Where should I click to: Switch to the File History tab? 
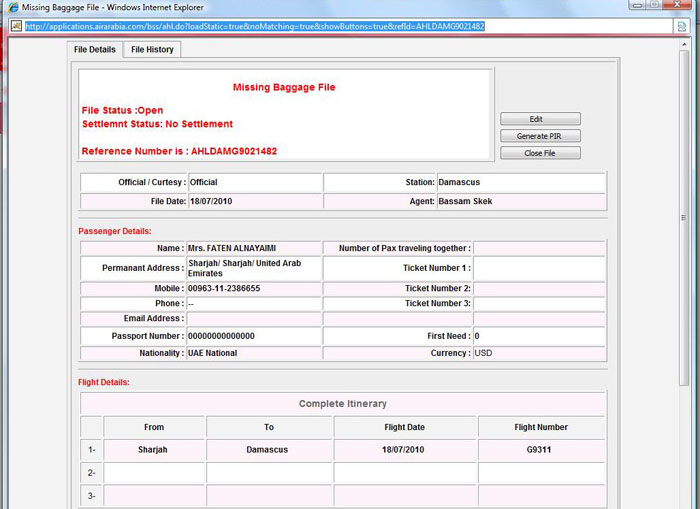(x=152, y=50)
